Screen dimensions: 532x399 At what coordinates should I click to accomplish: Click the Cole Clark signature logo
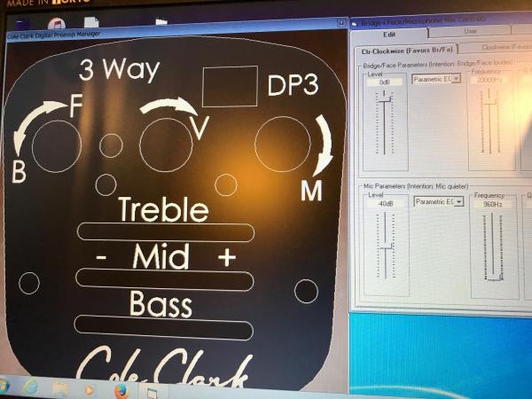coord(165,368)
